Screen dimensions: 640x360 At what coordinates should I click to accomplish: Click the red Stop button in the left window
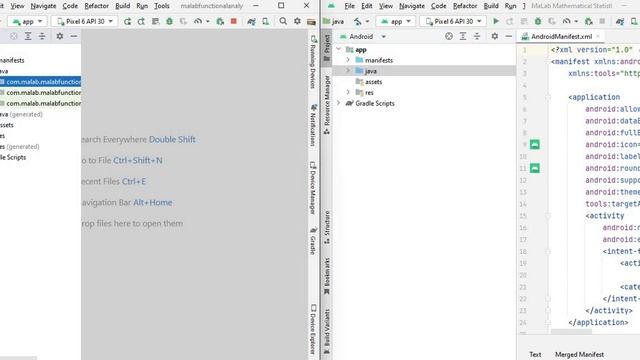pos(233,21)
